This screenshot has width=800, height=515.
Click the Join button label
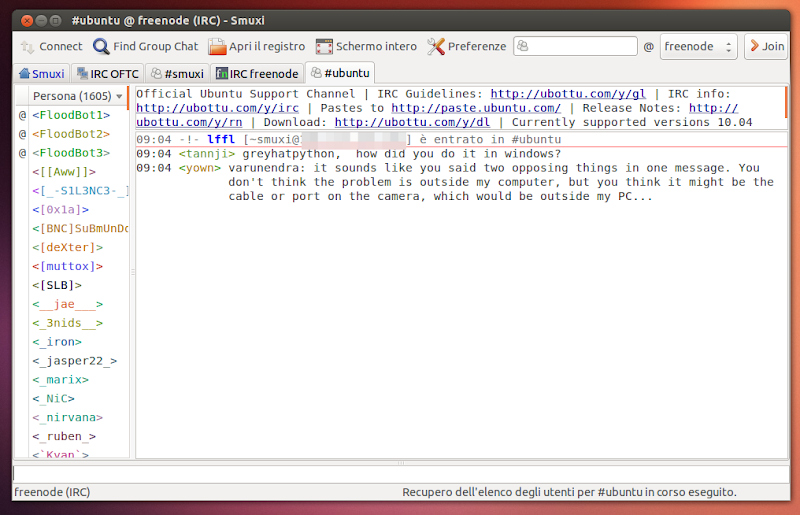click(773, 46)
